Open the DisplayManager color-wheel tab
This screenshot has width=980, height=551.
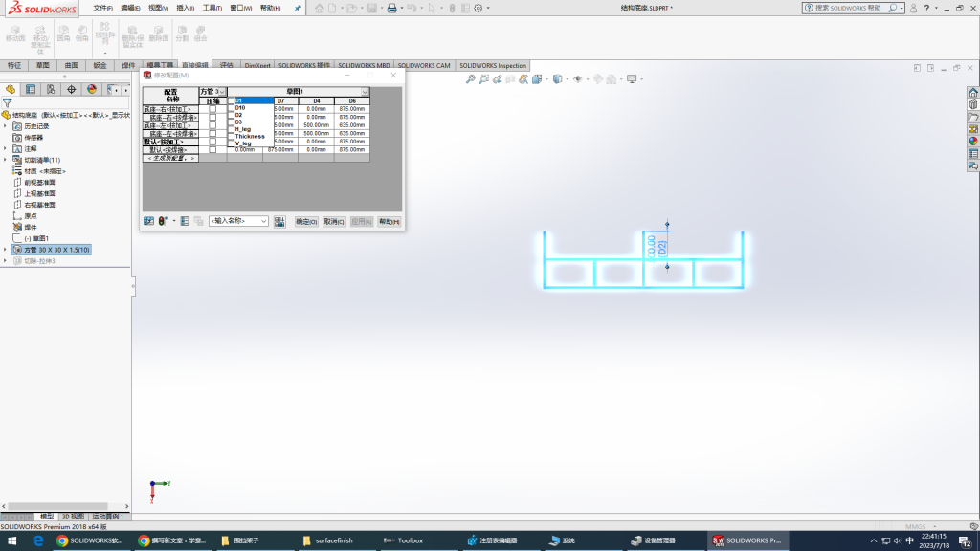pyautogui.click(x=92, y=89)
